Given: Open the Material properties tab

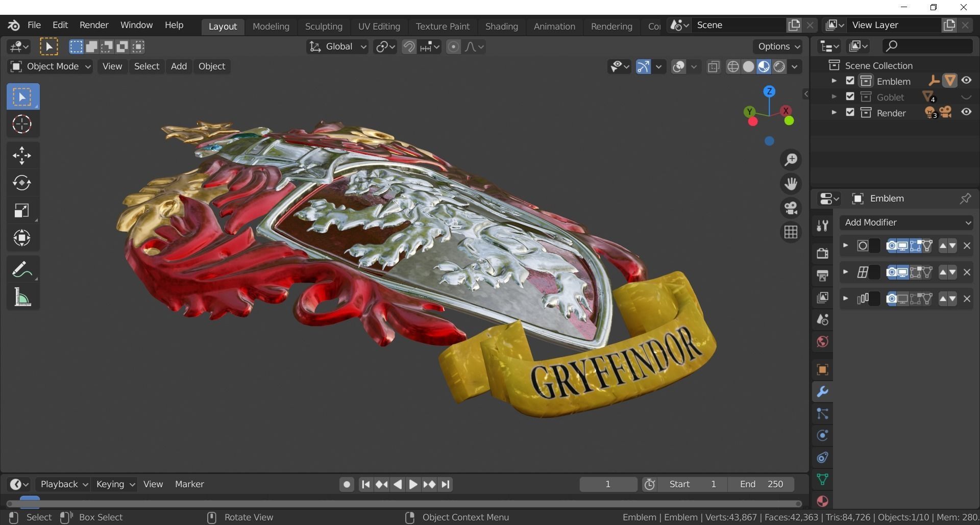Looking at the screenshot, I should pos(822,501).
